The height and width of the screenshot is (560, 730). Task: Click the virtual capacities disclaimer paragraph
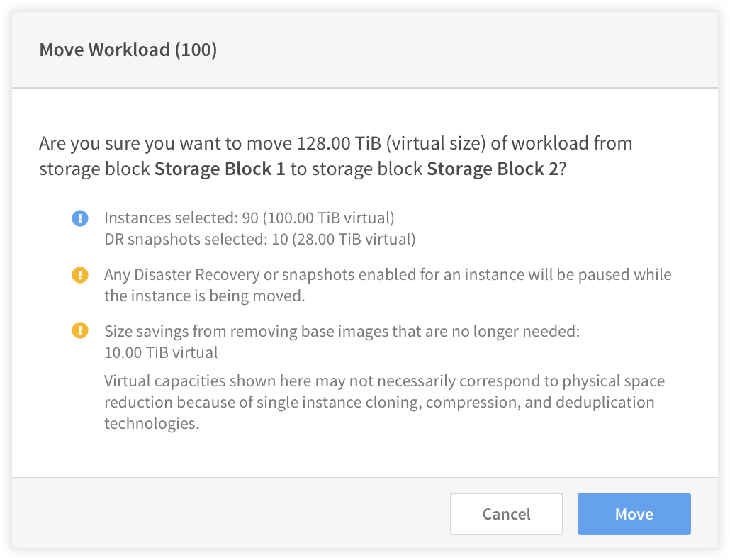pos(385,402)
